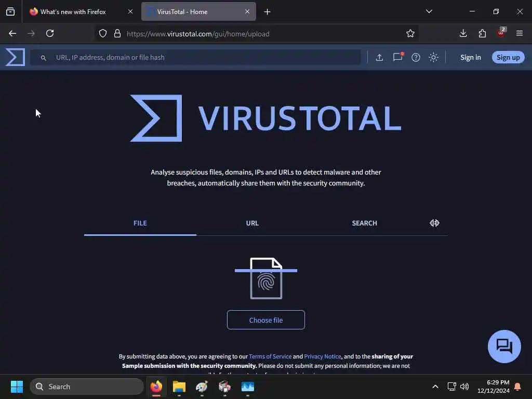Open the Terms of Service link

270,356
